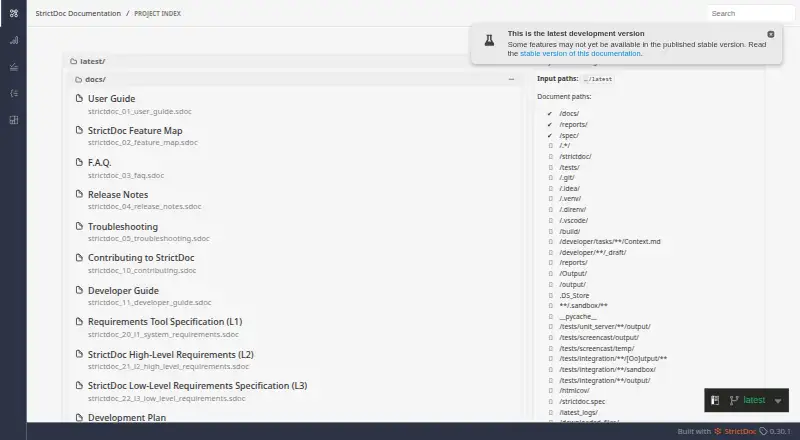This screenshot has height=440, width=800.
Task: Click the checked /docs/ document path
Action: tap(569, 114)
